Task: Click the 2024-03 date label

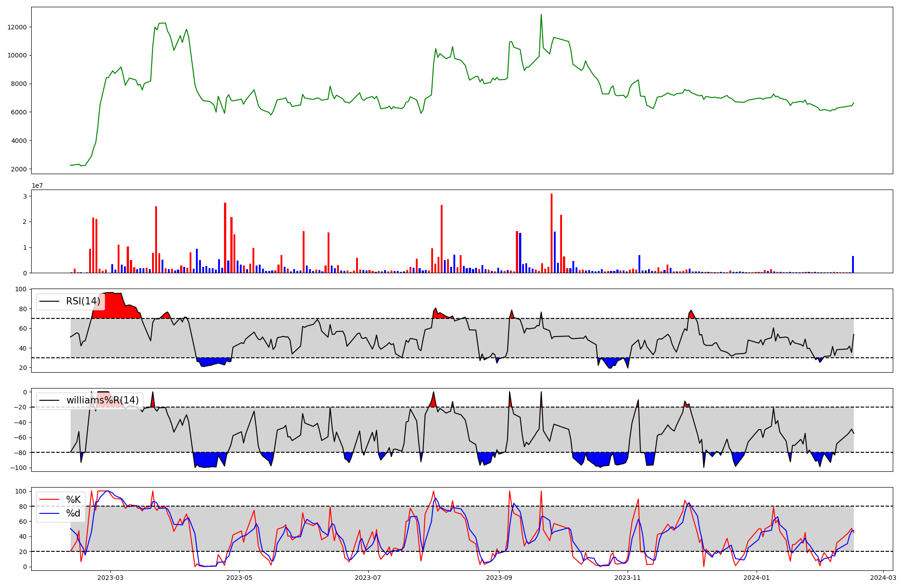Action: coord(883,578)
